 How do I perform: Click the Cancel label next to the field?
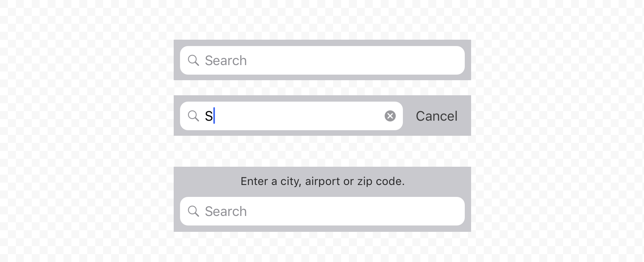click(436, 116)
